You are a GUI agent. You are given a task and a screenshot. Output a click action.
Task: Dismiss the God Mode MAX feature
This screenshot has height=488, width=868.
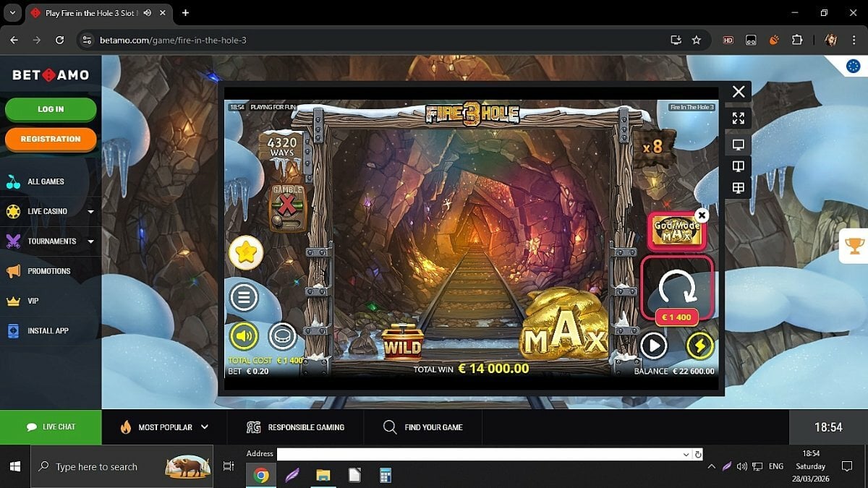(x=701, y=215)
